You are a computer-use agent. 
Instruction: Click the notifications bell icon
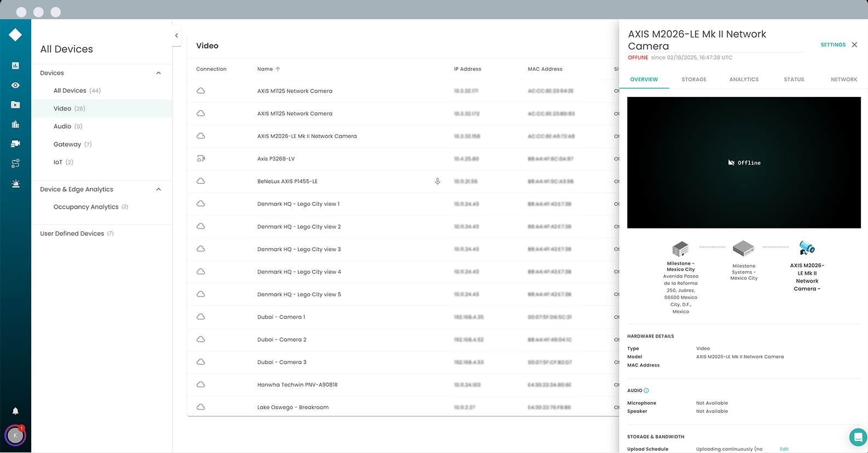tap(15, 411)
